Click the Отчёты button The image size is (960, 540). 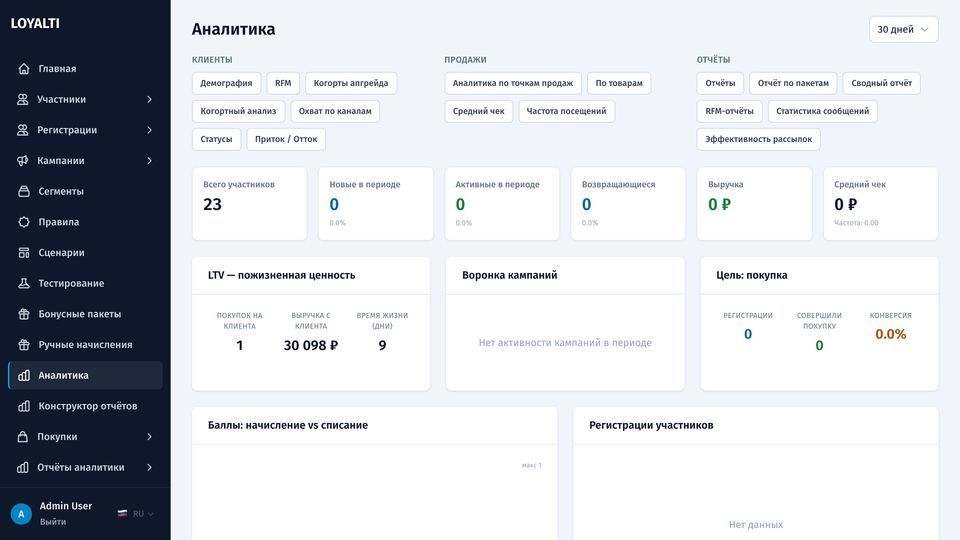720,83
